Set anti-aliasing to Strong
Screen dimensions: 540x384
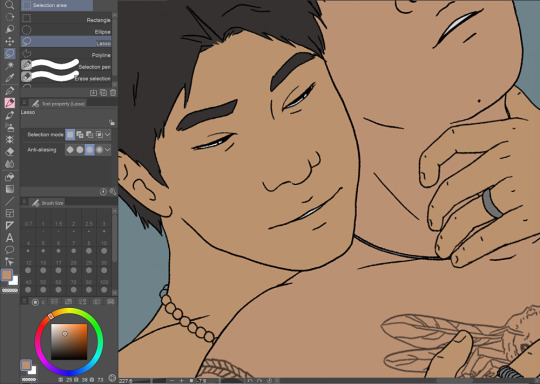tap(99, 150)
